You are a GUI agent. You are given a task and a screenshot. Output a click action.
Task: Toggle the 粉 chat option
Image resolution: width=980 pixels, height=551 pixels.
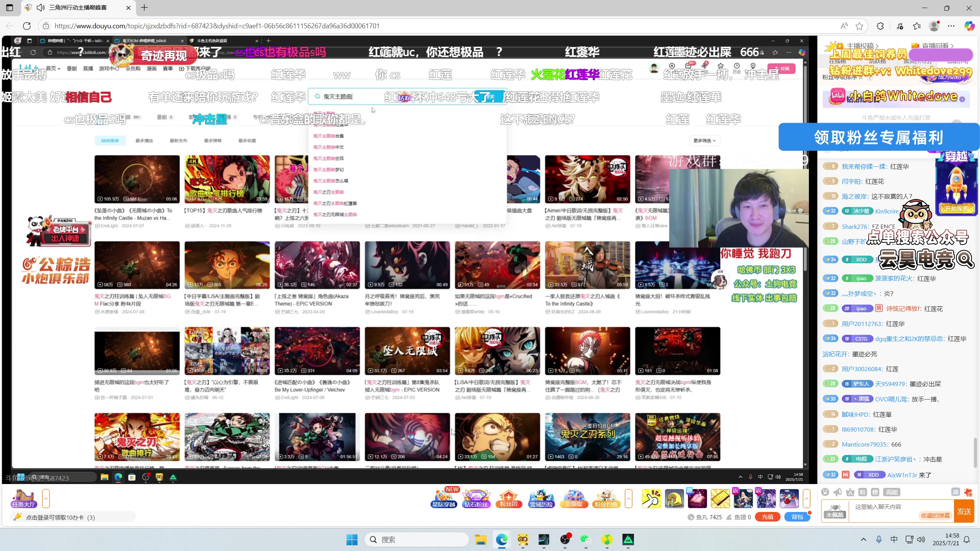coord(862,492)
